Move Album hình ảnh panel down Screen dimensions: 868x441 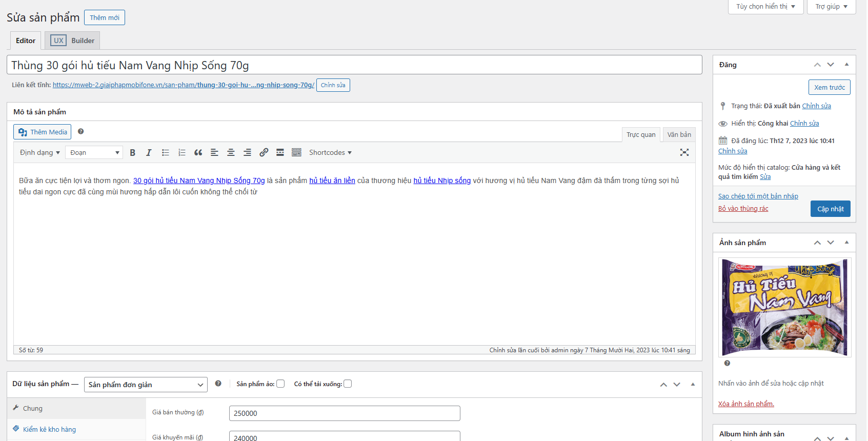coord(831,438)
